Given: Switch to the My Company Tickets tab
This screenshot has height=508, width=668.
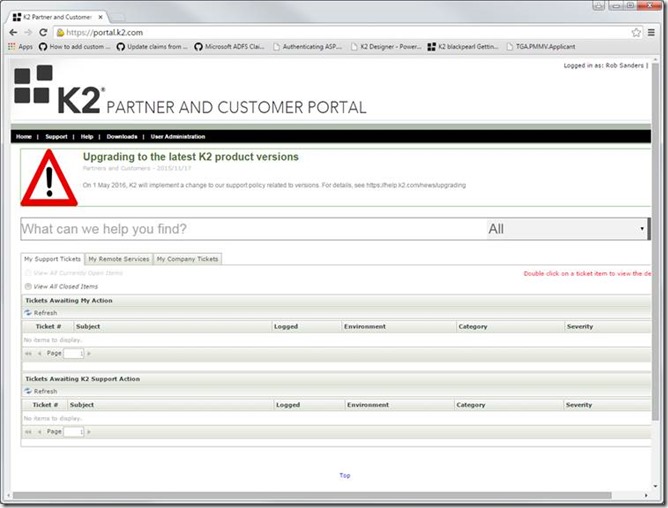Looking at the screenshot, I should coord(187,259).
